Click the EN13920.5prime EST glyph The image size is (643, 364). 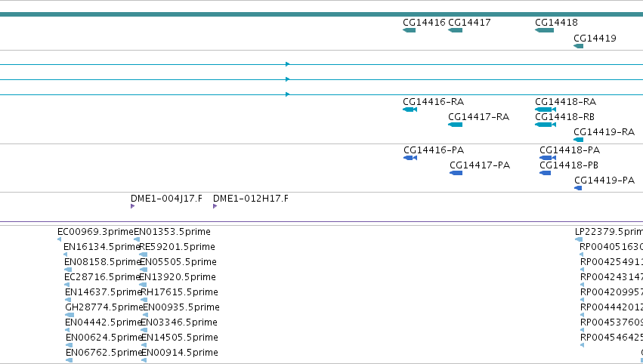coord(143,285)
